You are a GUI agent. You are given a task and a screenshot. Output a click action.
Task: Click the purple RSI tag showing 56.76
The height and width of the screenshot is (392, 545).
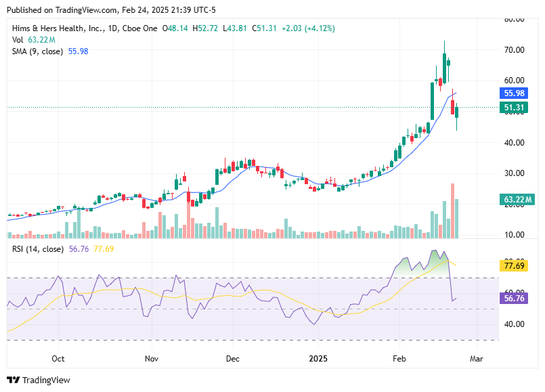(513, 298)
